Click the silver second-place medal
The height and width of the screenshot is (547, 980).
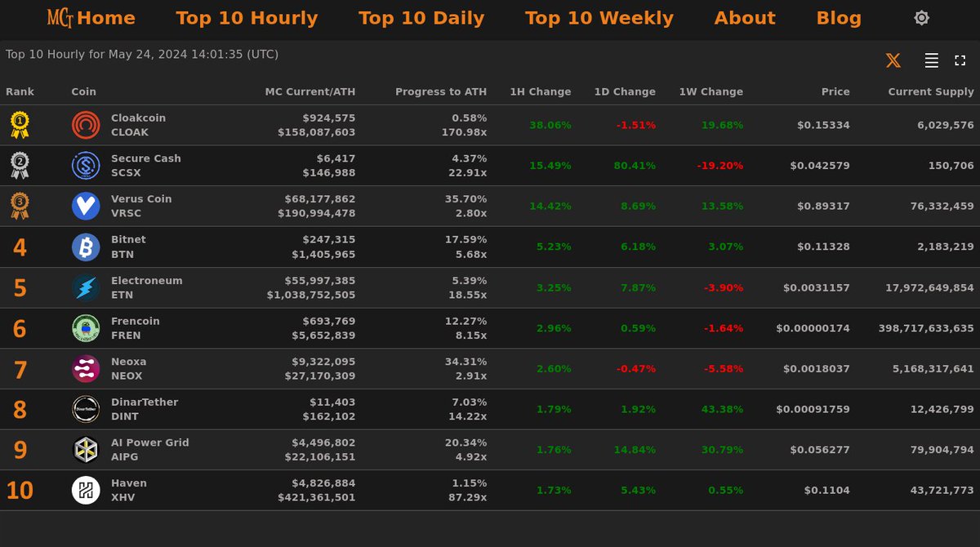tap(20, 166)
